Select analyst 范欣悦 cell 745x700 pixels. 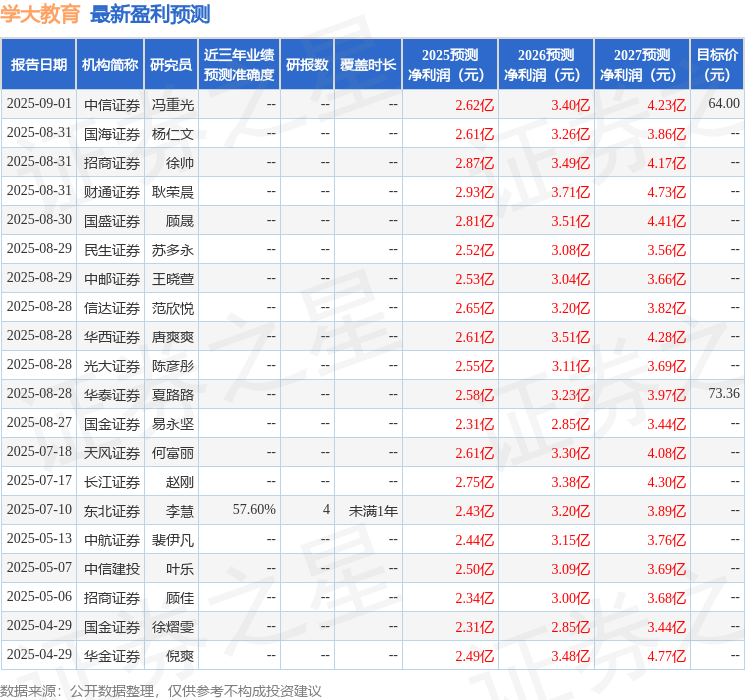(172, 308)
